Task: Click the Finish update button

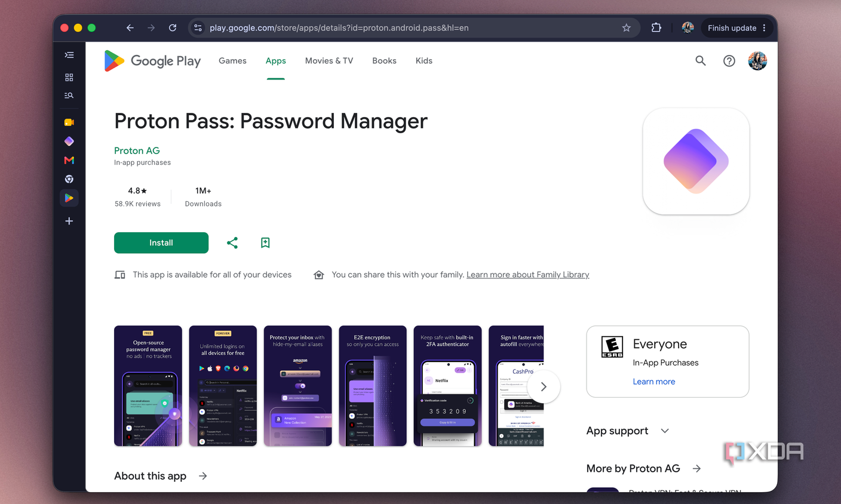Action: pyautogui.click(x=732, y=28)
